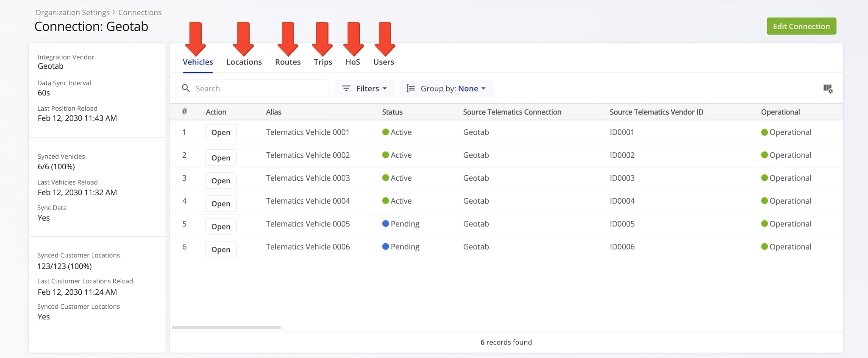The height and width of the screenshot is (358, 868).
Task: Click into the Search input field
Action: [259, 88]
